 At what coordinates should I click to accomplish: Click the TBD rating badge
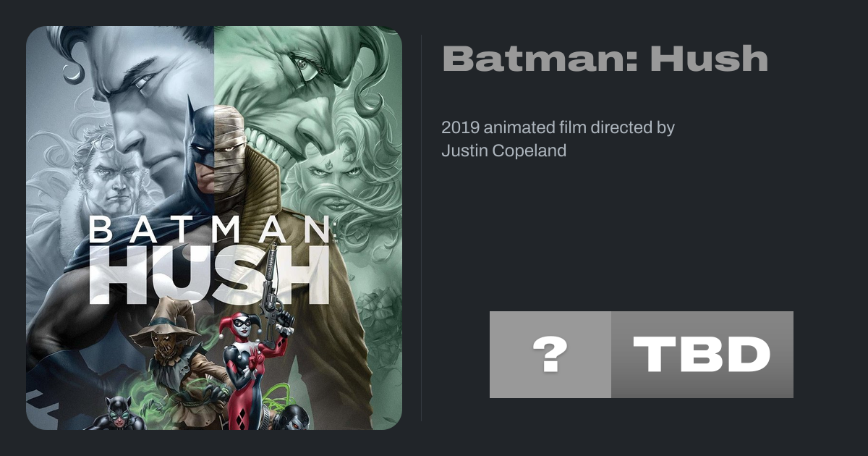[x=702, y=355]
